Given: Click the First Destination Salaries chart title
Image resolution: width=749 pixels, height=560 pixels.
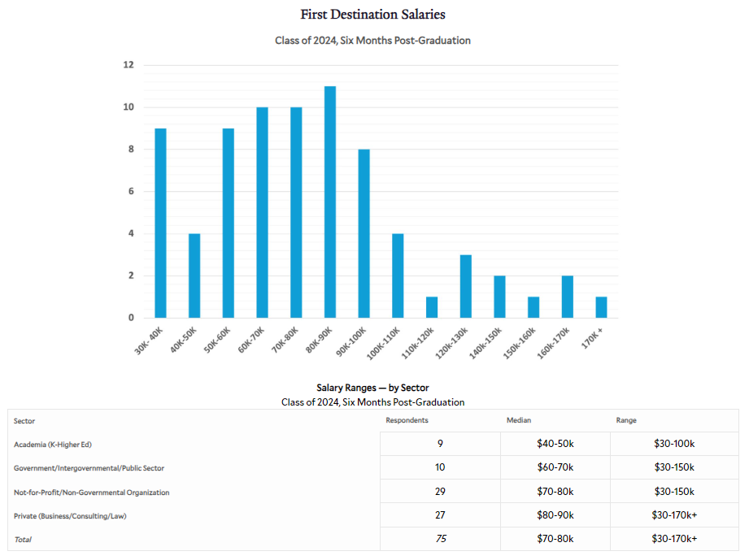Looking at the screenshot, I should (x=373, y=15).
